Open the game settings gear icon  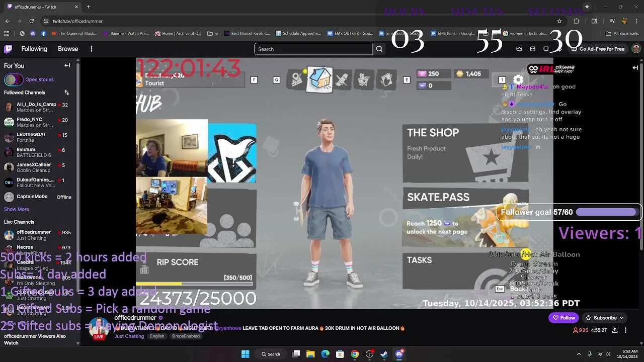click(518, 80)
